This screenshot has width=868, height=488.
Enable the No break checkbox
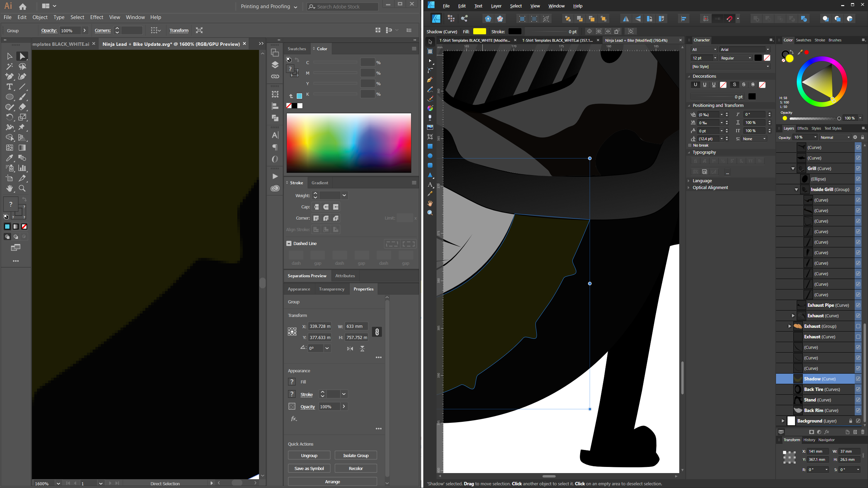pyautogui.click(x=690, y=145)
